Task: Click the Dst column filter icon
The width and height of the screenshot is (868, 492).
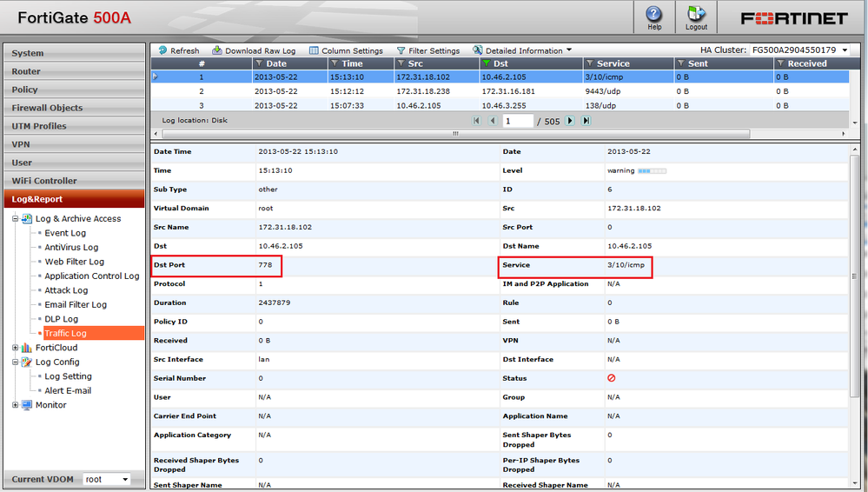Action: 487,63
